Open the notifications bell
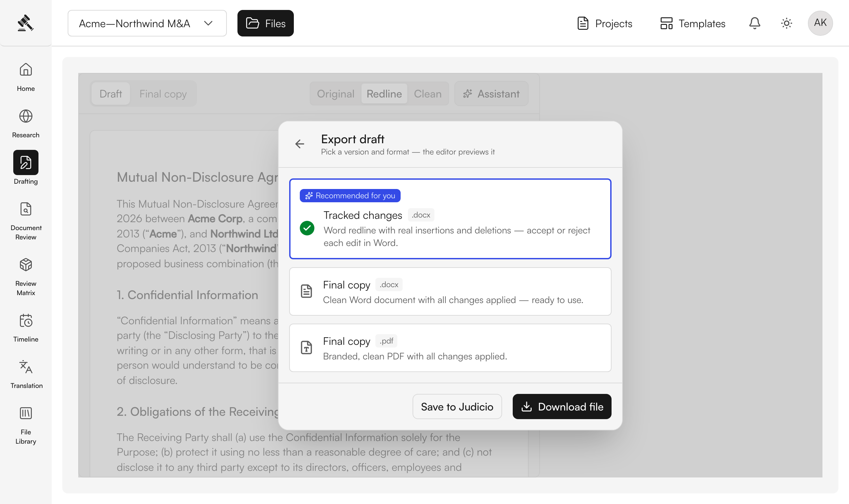 (754, 23)
